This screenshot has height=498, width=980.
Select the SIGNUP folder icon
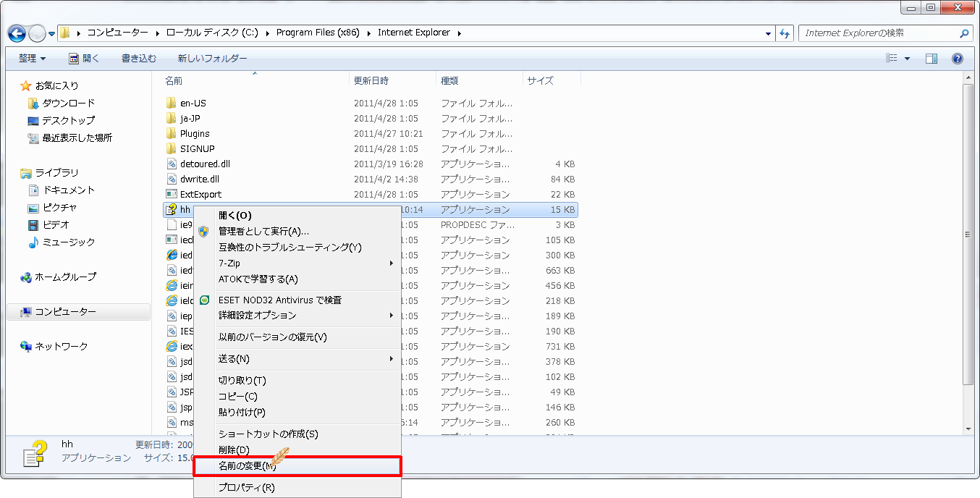tap(172, 148)
